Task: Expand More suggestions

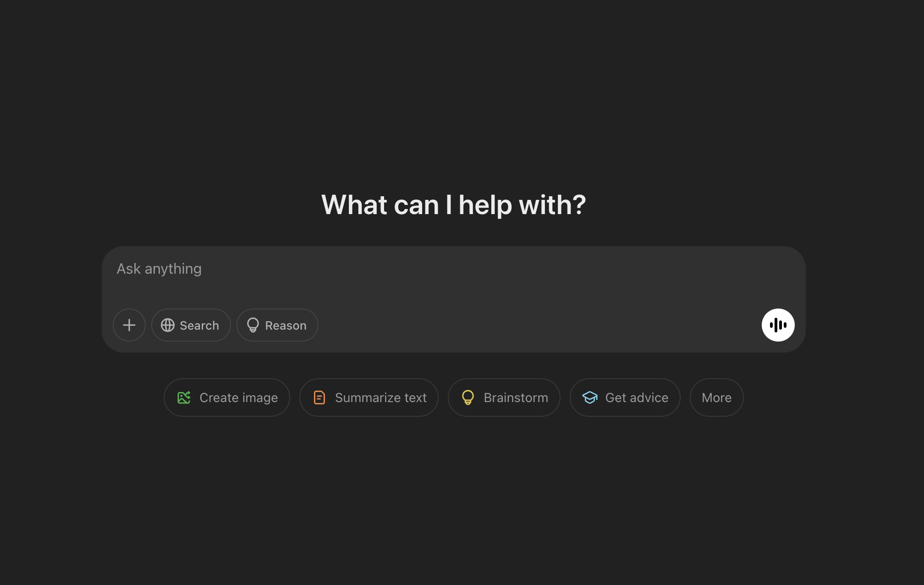Action: pos(717,397)
